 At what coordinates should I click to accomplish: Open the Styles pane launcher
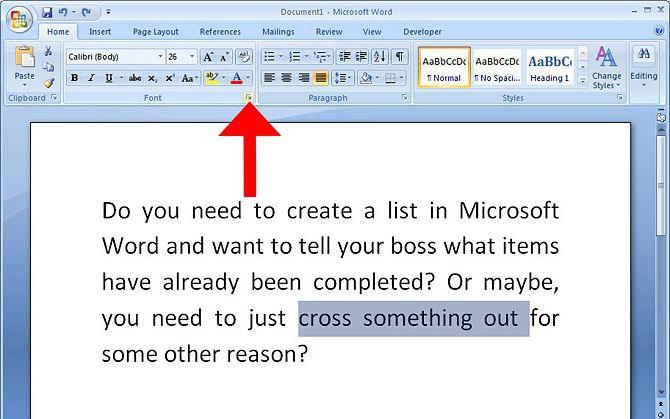click(x=619, y=98)
